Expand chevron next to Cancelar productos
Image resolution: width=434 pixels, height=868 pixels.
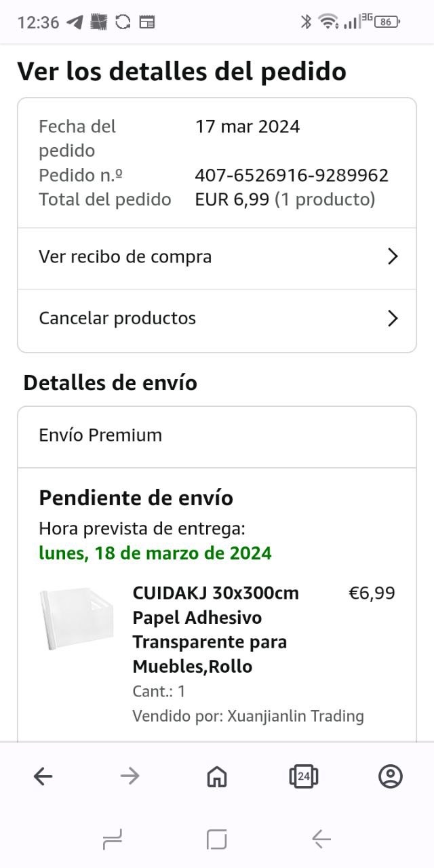point(392,318)
